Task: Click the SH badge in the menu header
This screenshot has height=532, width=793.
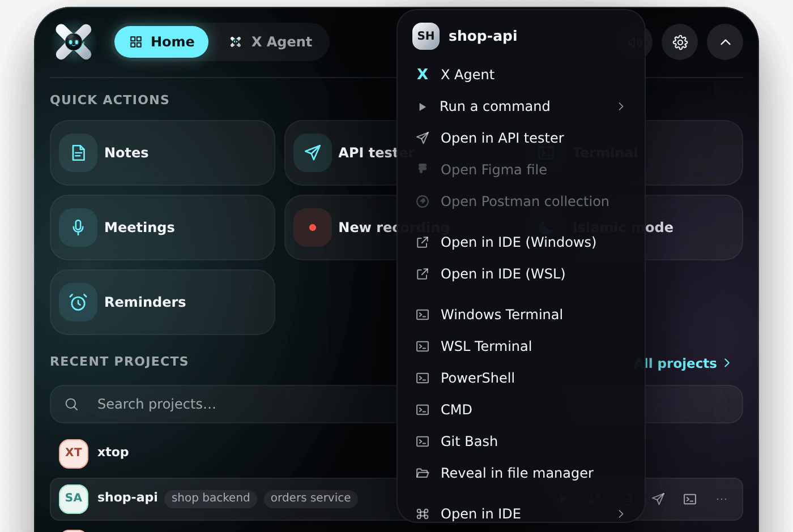Action: click(426, 36)
